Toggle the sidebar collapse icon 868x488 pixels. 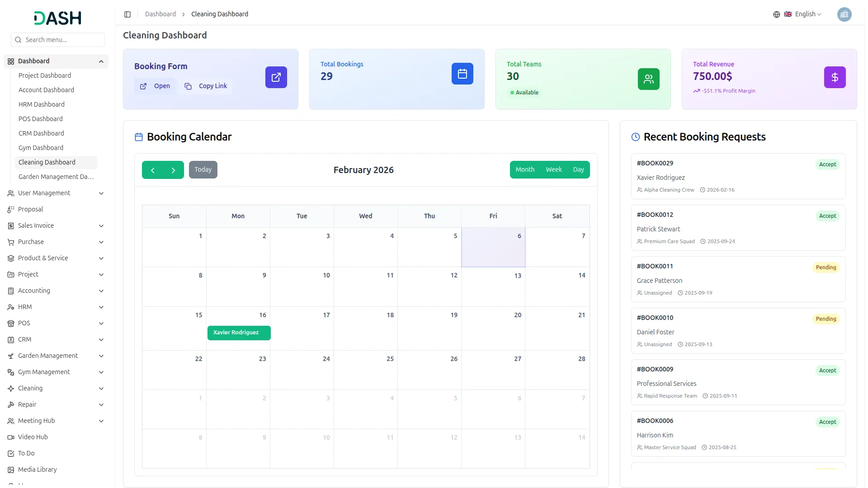pyautogui.click(x=127, y=14)
